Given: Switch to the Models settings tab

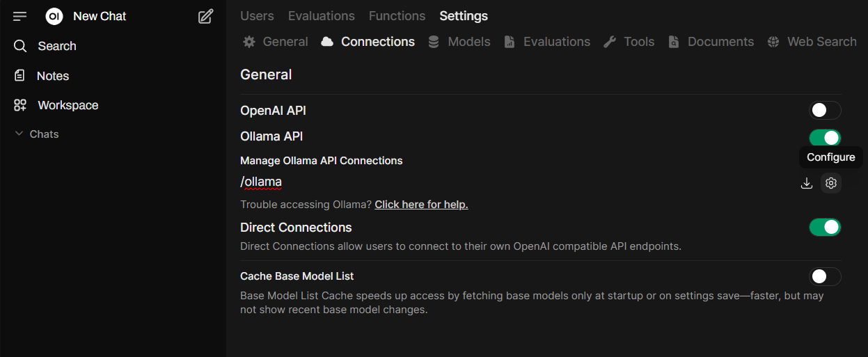Looking at the screenshot, I should [x=459, y=42].
